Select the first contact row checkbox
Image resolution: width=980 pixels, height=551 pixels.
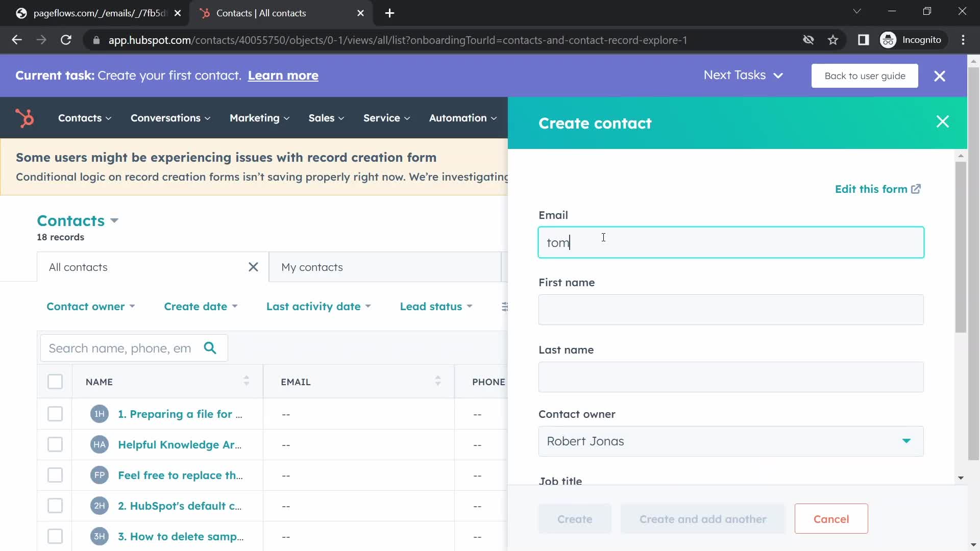[x=55, y=414]
